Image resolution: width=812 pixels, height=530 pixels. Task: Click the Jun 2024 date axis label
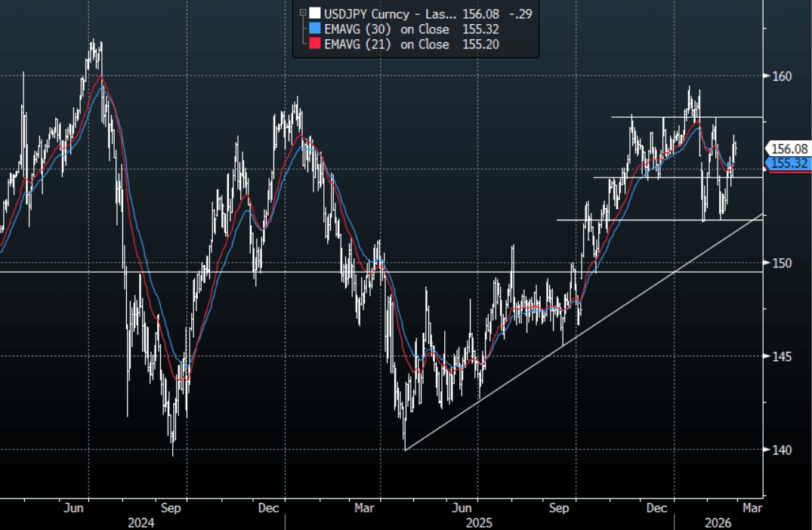click(x=73, y=508)
